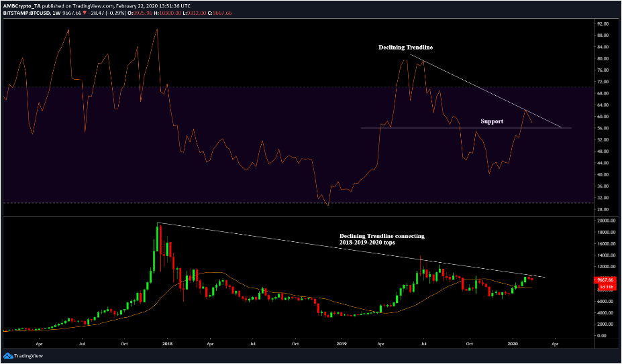Select the 'Support' text annotation

click(x=492, y=121)
